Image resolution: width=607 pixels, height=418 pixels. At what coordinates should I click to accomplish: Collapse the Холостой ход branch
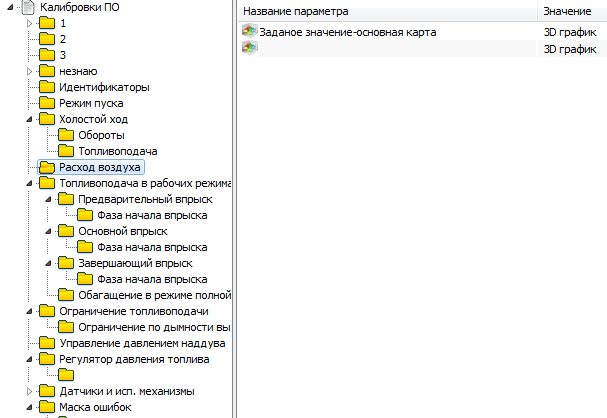[29, 119]
